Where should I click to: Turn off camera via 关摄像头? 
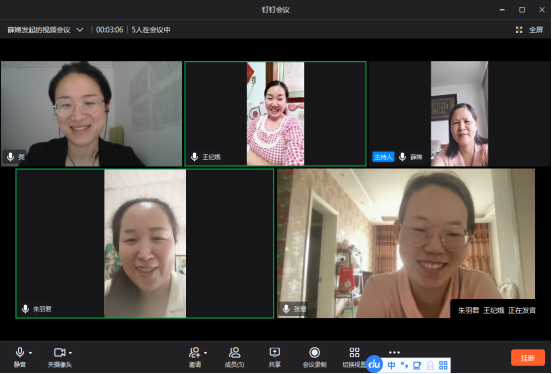click(59, 357)
